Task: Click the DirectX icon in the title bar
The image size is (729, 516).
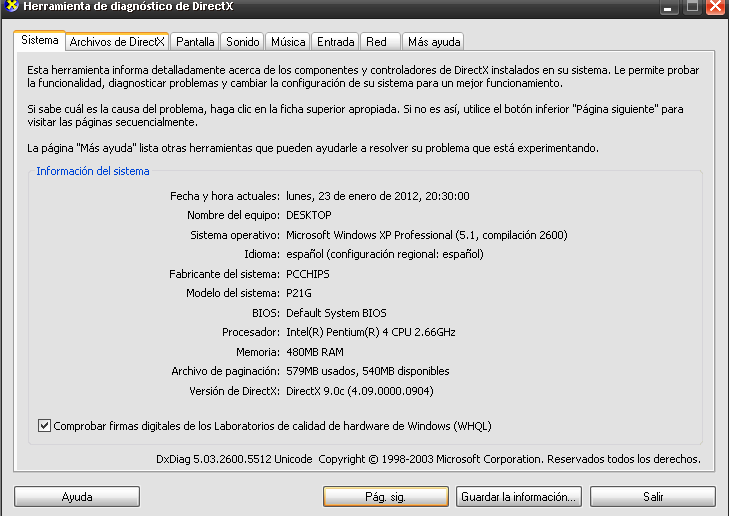Action: point(10,7)
